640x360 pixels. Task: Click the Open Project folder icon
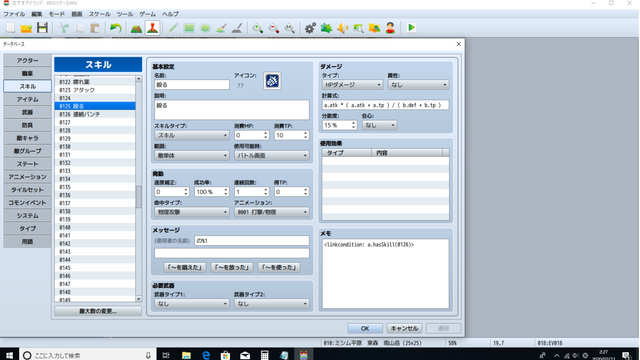pyautogui.click(x=26, y=28)
